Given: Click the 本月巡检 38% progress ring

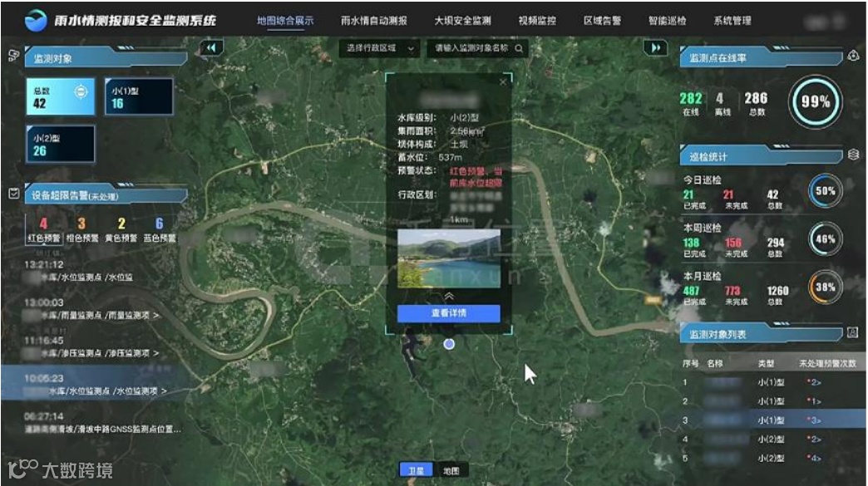Looking at the screenshot, I should point(826,287).
